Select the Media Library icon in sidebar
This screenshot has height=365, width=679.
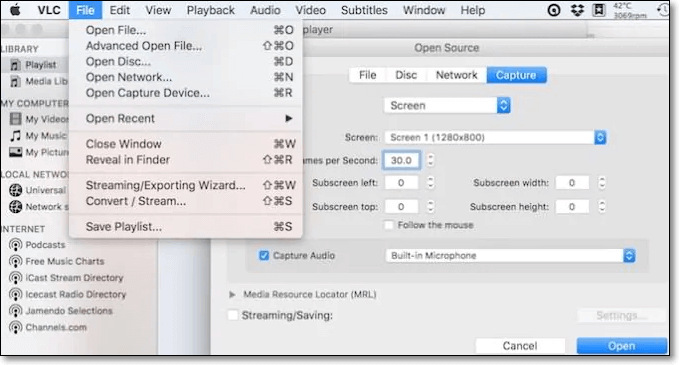click(16, 81)
